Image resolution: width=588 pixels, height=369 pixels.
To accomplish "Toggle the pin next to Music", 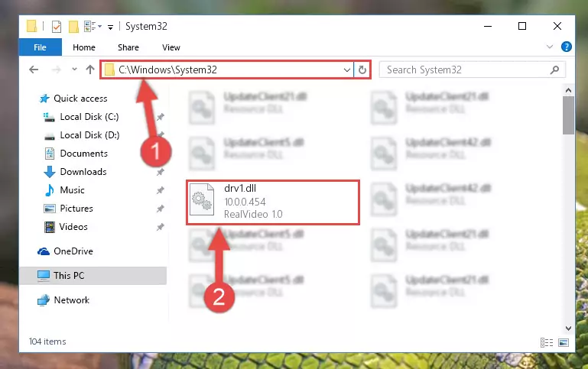I will point(160,190).
